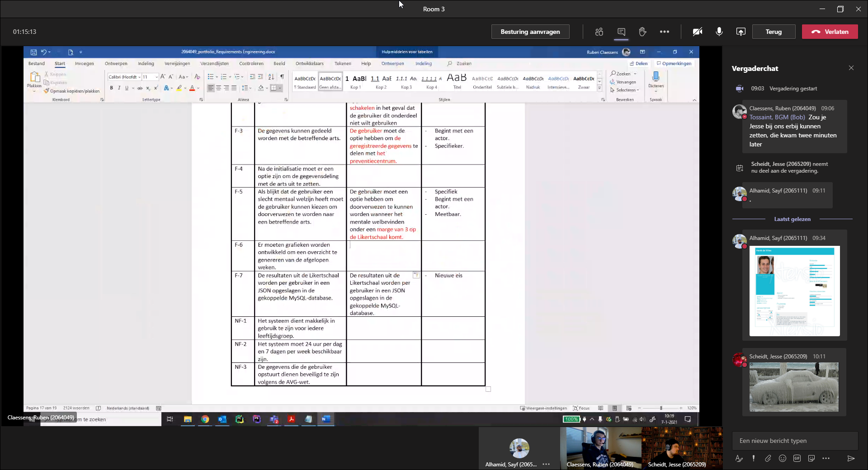Open chat text formatting options
The width and height of the screenshot is (868, 470).
[x=739, y=458]
